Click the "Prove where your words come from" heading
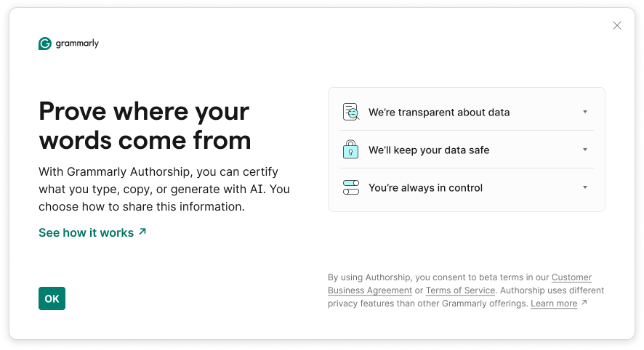The width and height of the screenshot is (644, 350). [145, 126]
